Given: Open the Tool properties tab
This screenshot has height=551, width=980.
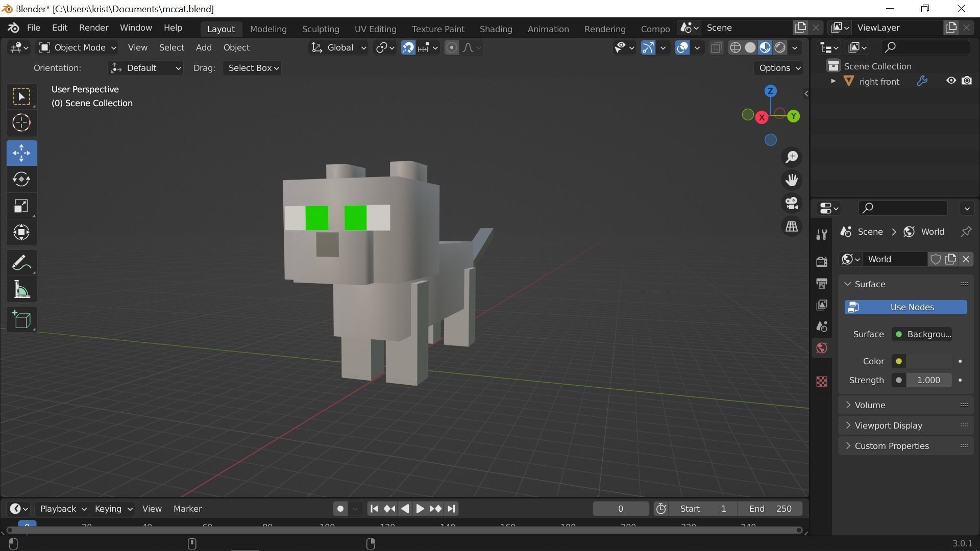Looking at the screenshot, I should pos(821,235).
